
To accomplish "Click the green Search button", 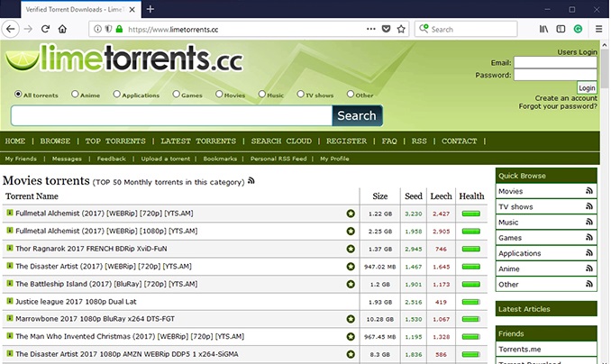I will pyautogui.click(x=357, y=115).
